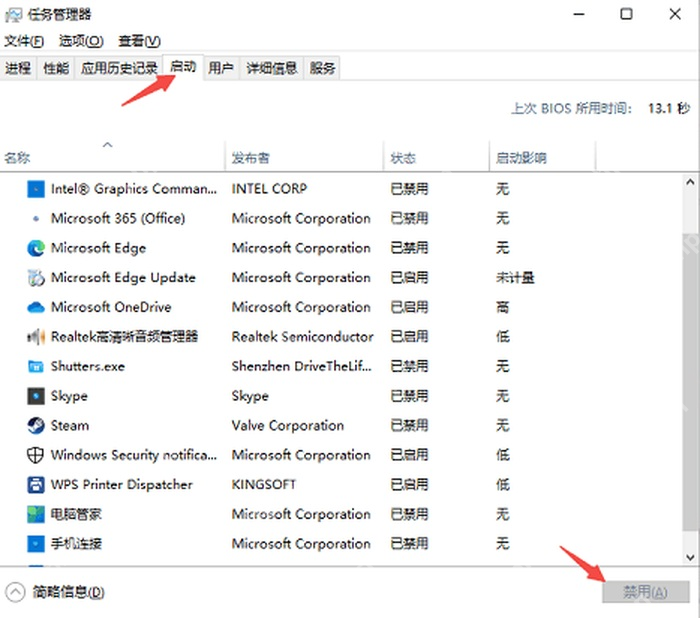Click the 电脑管家 icon
Image resolution: width=700 pixels, height=618 pixels.
(36, 514)
